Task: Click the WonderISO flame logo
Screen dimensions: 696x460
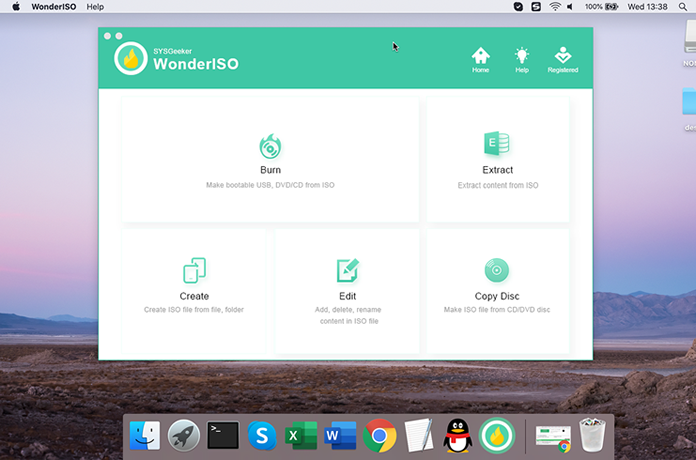Action: pos(130,58)
